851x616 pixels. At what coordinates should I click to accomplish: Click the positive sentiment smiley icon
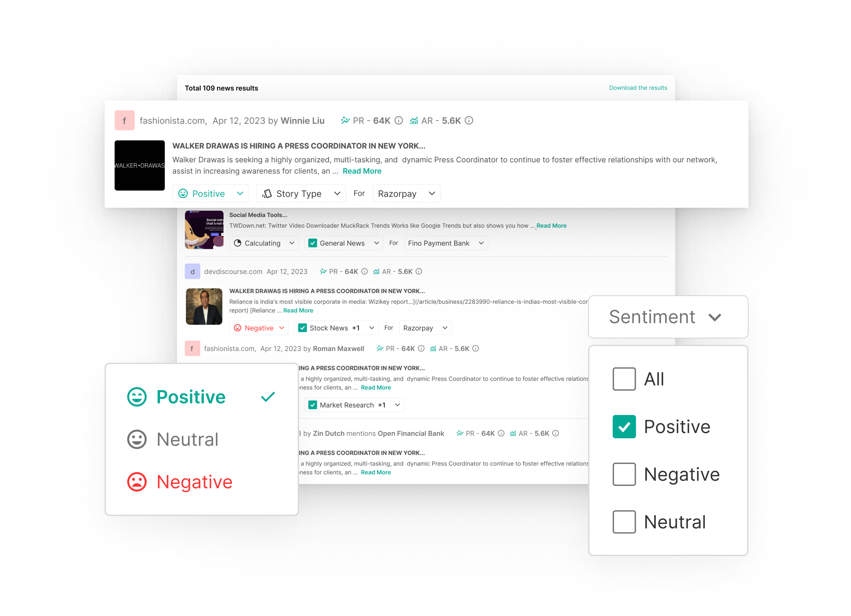[x=137, y=397]
